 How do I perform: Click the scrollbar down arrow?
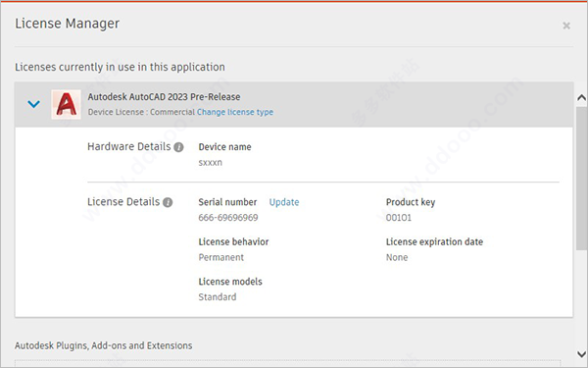click(x=581, y=353)
